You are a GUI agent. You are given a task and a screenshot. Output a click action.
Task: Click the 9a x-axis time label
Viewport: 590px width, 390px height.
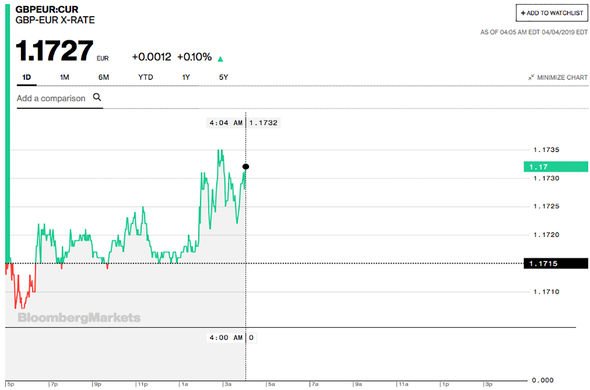(358, 385)
